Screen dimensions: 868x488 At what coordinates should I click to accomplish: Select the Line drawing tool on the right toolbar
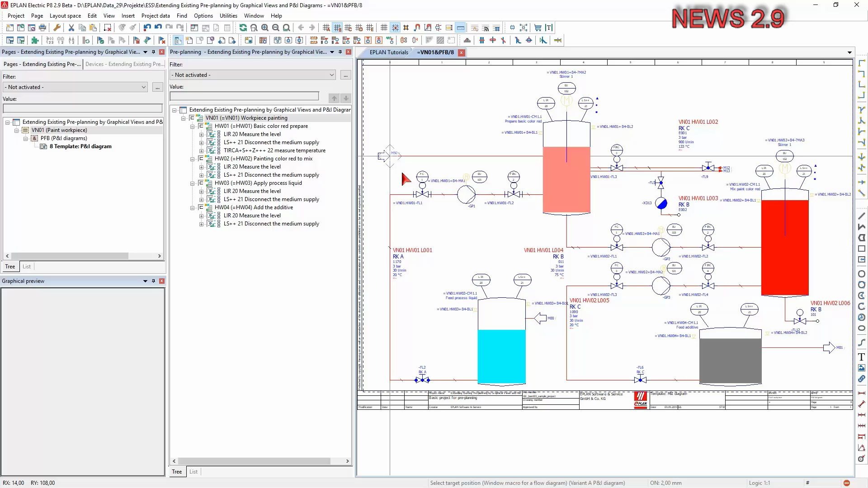pyautogui.click(x=862, y=216)
